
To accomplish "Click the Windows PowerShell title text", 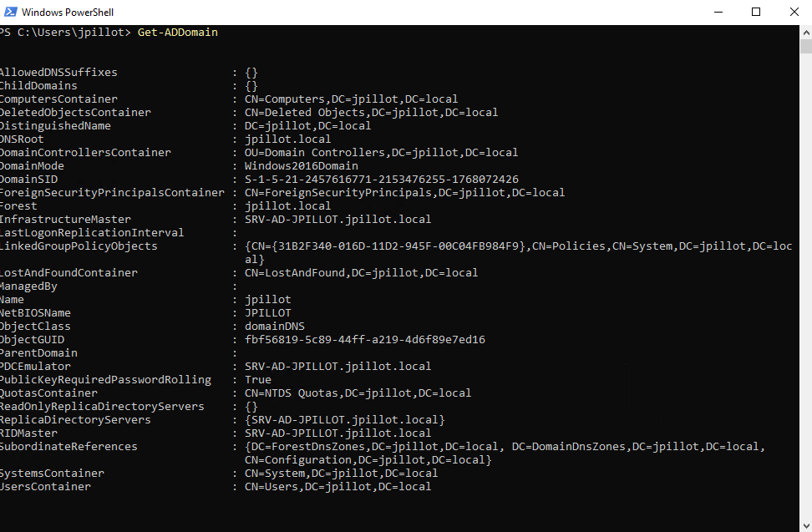I will click(x=68, y=12).
